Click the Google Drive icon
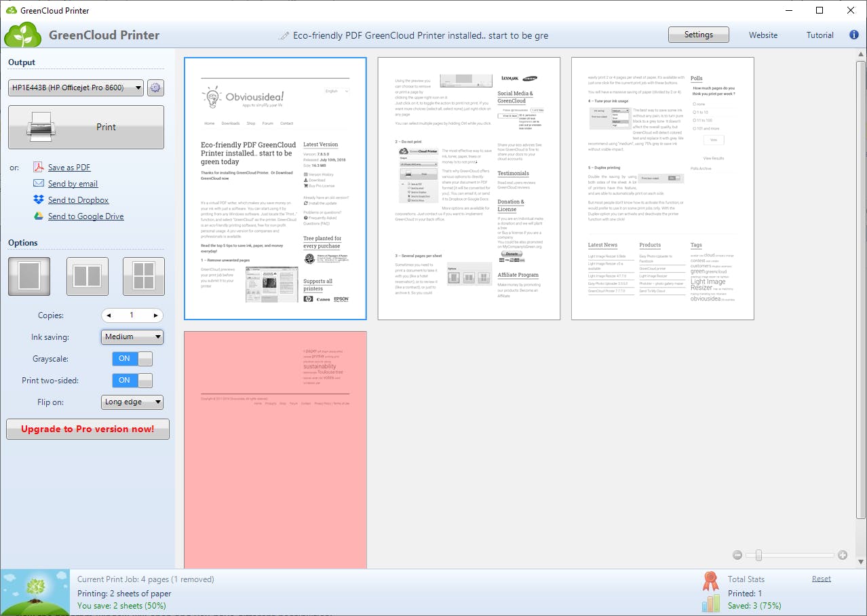 coord(39,216)
